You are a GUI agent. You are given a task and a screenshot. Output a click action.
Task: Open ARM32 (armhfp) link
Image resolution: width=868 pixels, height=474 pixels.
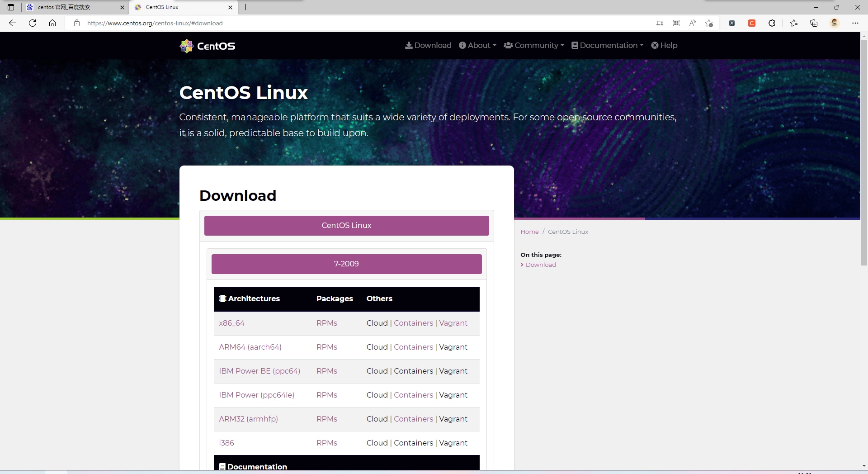click(248, 419)
